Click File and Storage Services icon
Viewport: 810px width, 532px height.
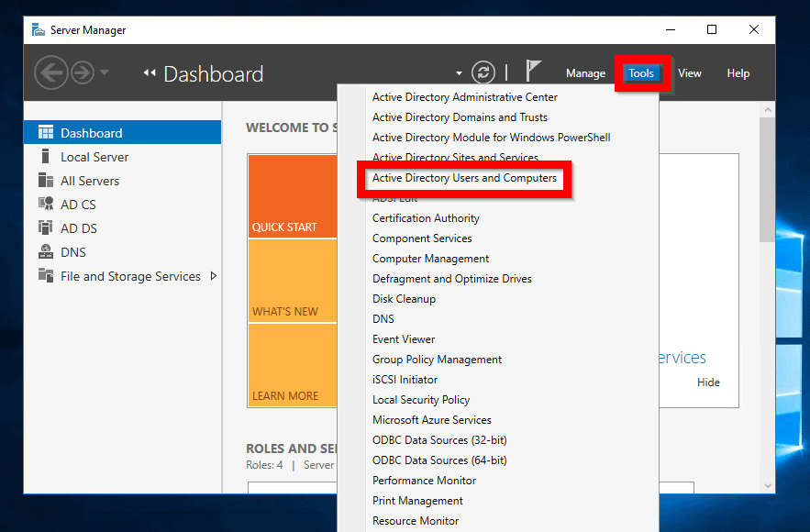tap(46, 275)
